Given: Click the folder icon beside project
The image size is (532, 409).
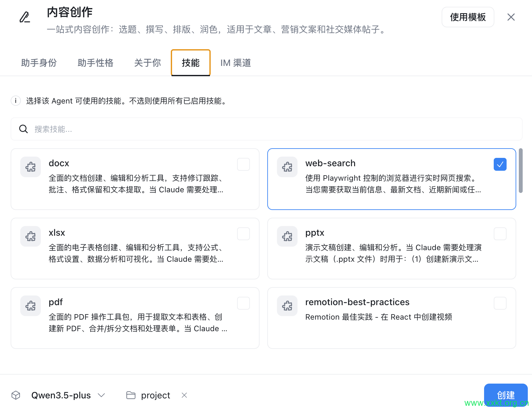Looking at the screenshot, I should point(131,395).
